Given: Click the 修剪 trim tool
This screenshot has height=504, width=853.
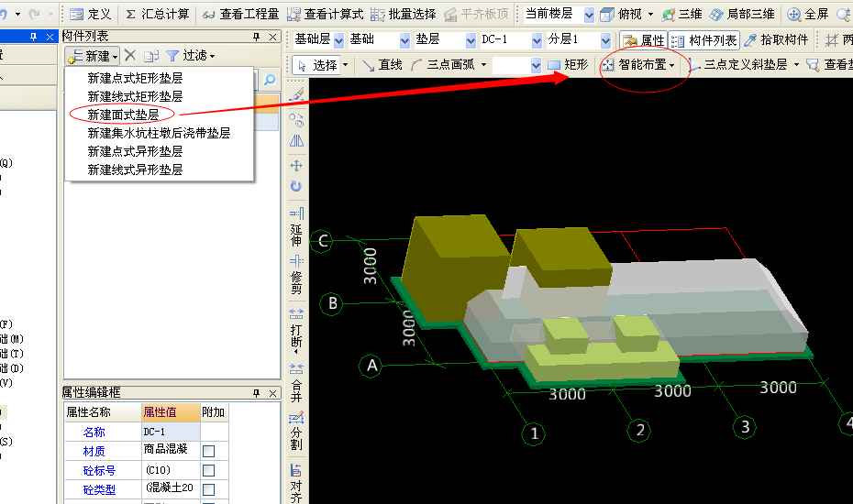Looking at the screenshot, I should [296, 273].
